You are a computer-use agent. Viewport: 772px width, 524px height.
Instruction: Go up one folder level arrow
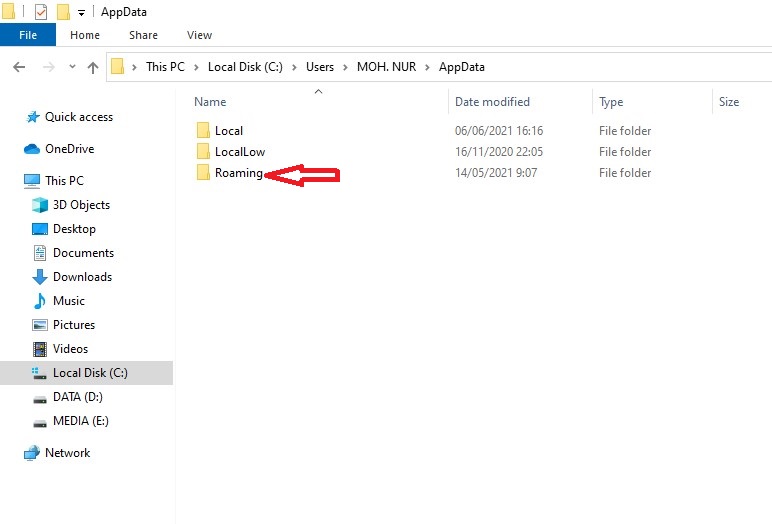point(93,67)
